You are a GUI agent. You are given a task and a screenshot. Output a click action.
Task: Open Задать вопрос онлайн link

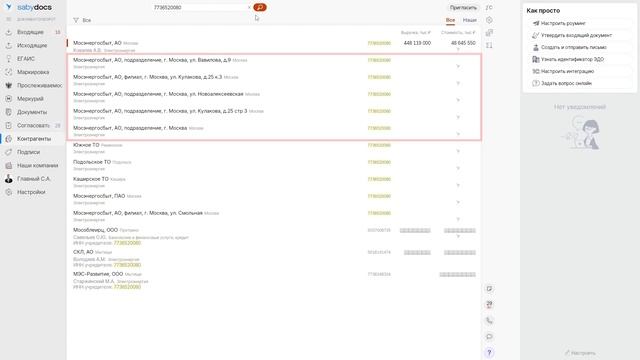click(x=566, y=83)
